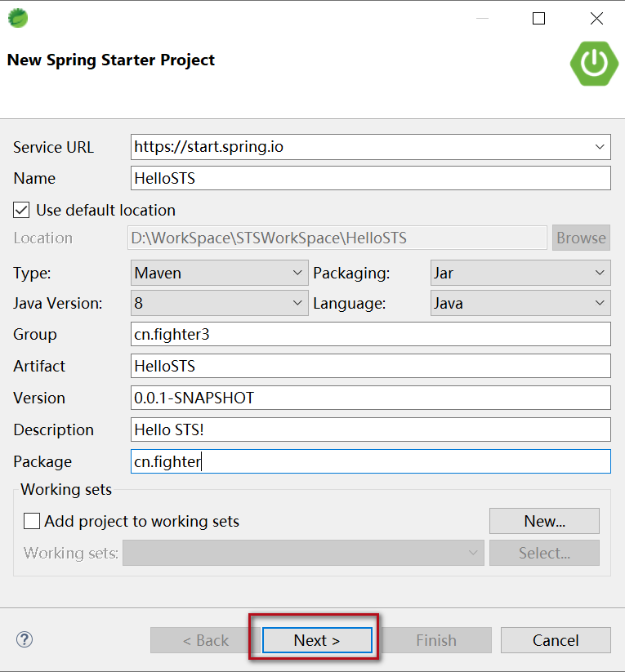Open the Packaging dropdown showing Jar
Viewport: 625px width, 672px height.
[x=520, y=272]
